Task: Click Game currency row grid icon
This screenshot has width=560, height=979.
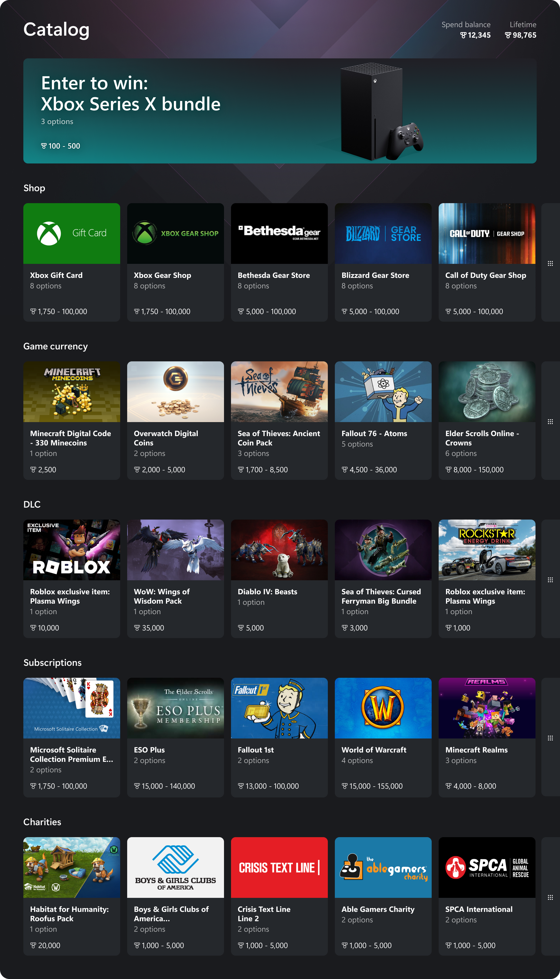Action: (x=550, y=422)
